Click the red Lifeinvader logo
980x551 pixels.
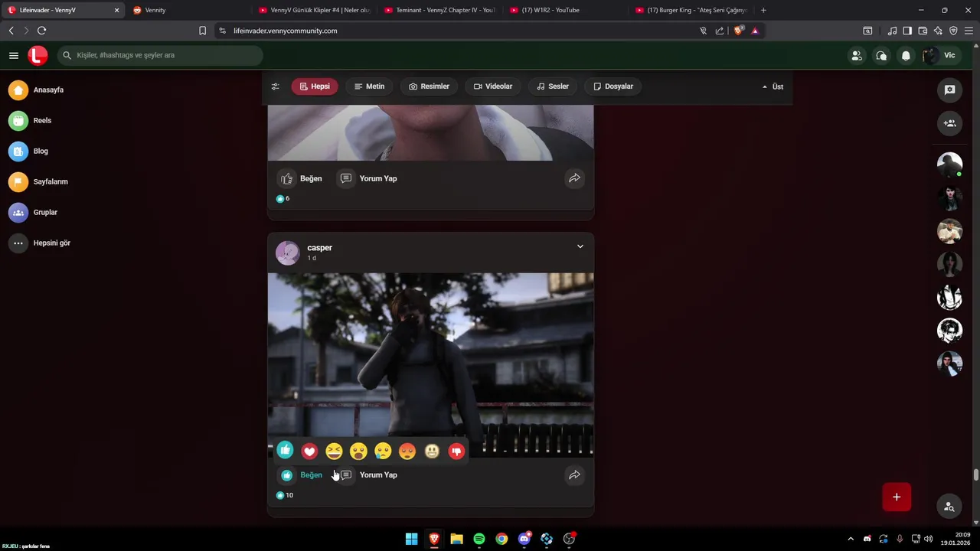(38, 55)
